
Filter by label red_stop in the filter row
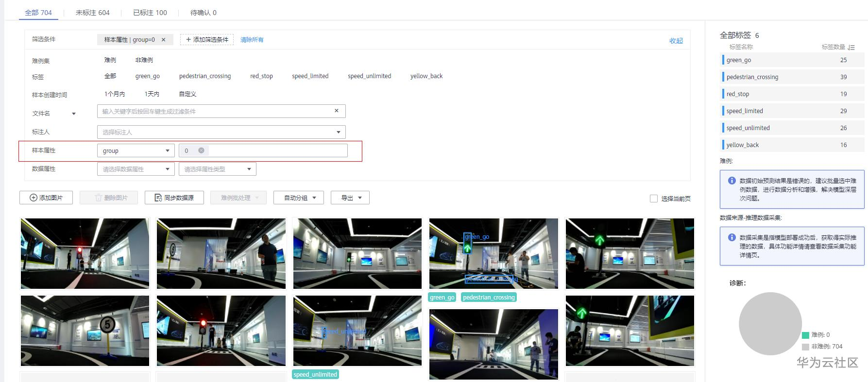(x=261, y=76)
